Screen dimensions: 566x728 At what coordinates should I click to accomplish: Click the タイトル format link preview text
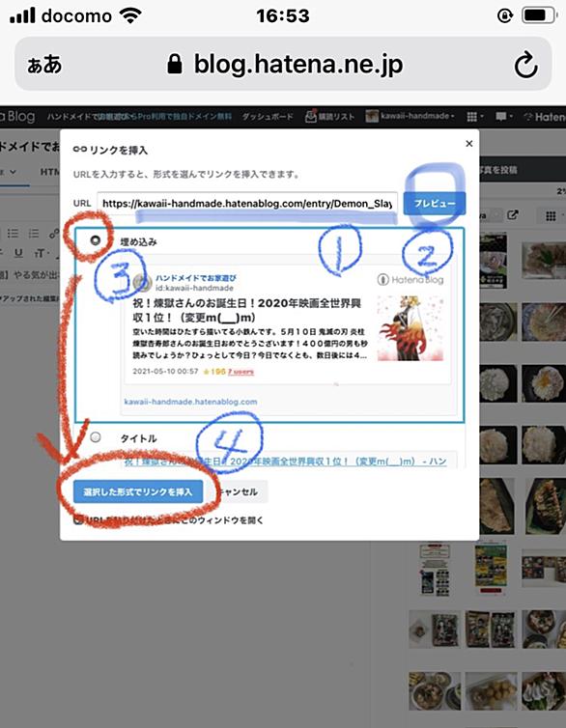pos(285,462)
